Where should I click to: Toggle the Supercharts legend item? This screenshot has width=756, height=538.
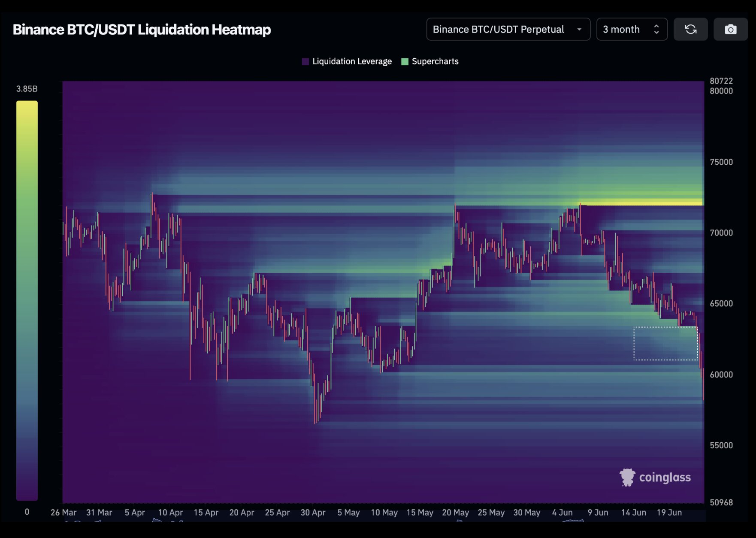429,61
